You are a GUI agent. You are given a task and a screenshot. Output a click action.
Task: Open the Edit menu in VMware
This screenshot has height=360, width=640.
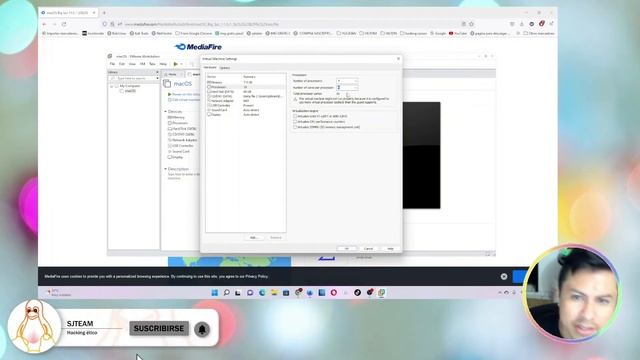(x=122, y=64)
